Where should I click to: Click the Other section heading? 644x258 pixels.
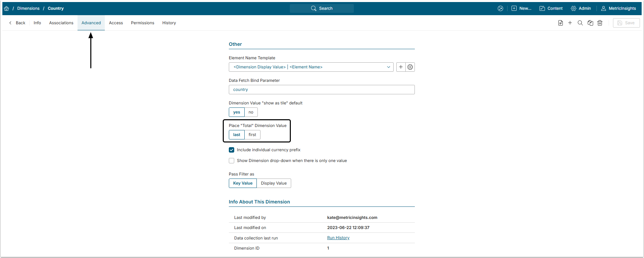pos(235,44)
